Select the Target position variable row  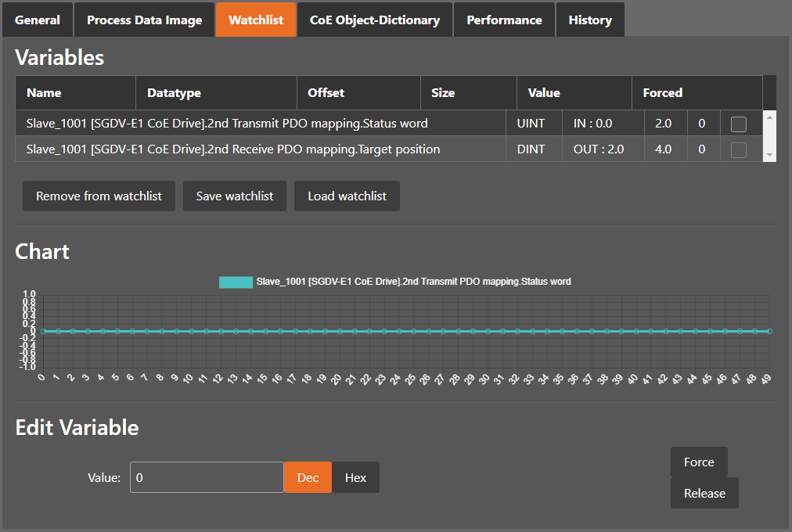258,149
